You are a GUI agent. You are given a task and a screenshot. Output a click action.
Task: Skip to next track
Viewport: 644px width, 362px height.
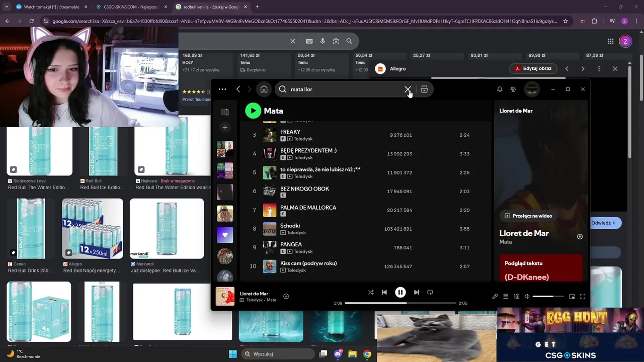click(x=417, y=292)
